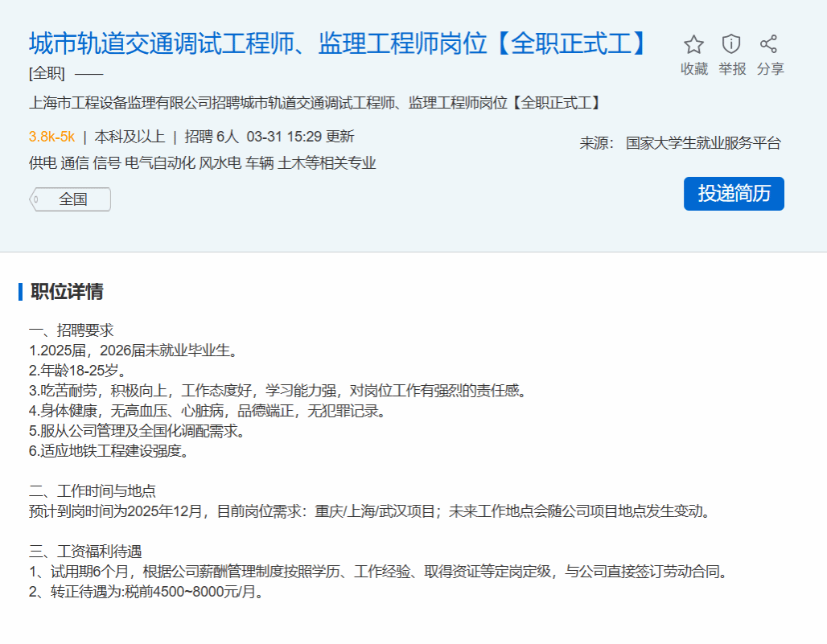Click the 上海市工程设备监理有限公司 description line

pyautogui.click(x=315, y=103)
